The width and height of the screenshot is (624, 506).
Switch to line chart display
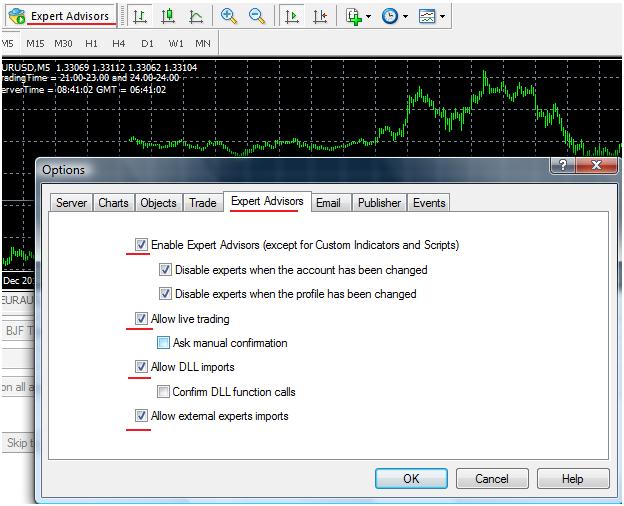coord(196,16)
